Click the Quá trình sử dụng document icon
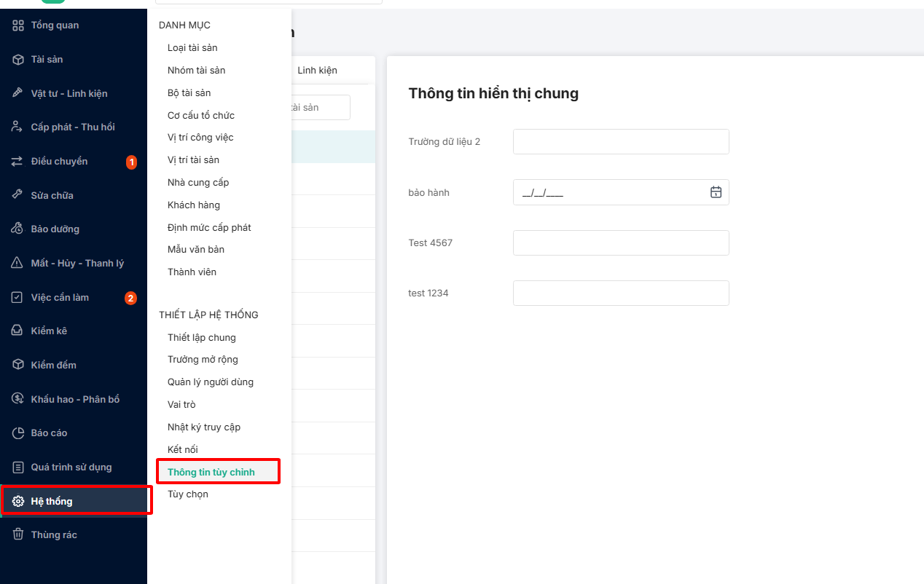The width and height of the screenshot is (924, 584). [18, 467]
